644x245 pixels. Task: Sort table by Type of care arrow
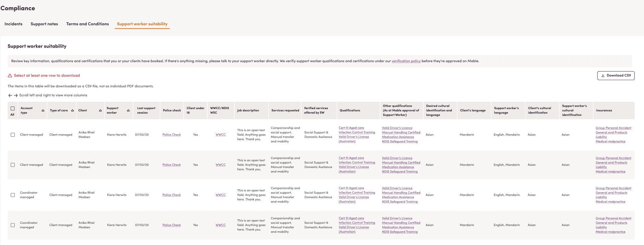pyautogui.click(x=72, y=111)
